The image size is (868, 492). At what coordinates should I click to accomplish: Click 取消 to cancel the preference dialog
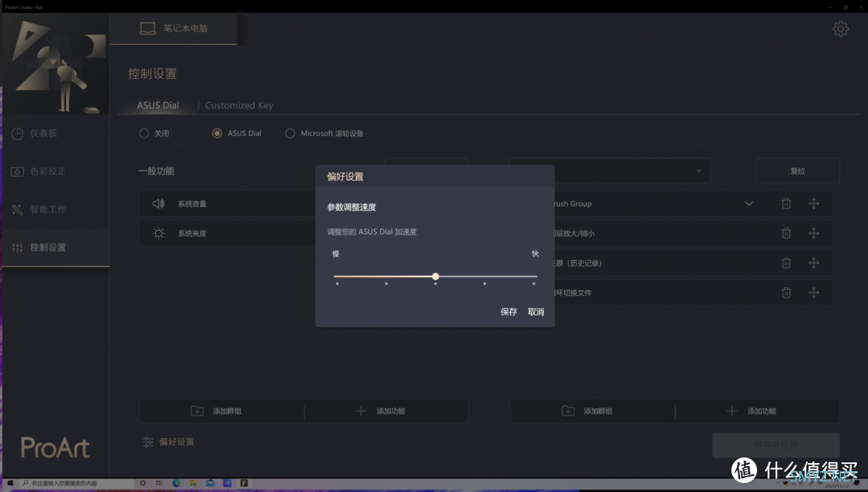(x=536, y=312)
